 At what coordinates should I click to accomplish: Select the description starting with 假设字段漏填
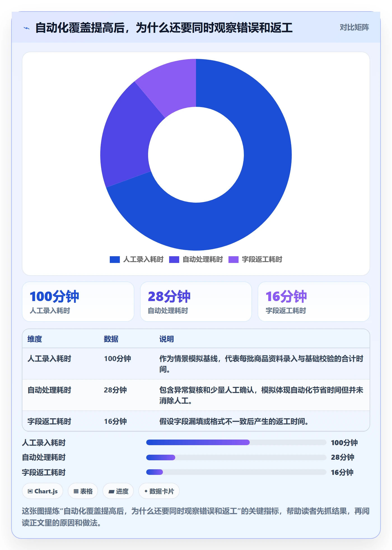click(234, 421)
